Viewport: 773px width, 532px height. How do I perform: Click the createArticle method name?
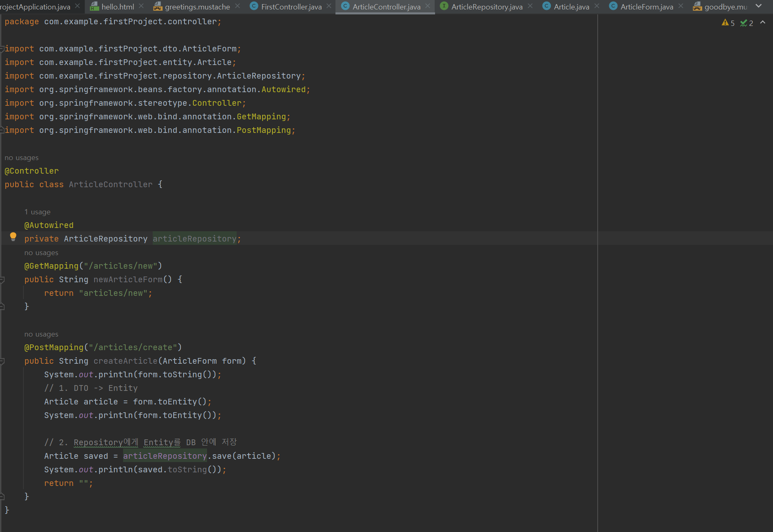(x=126, y=361)
